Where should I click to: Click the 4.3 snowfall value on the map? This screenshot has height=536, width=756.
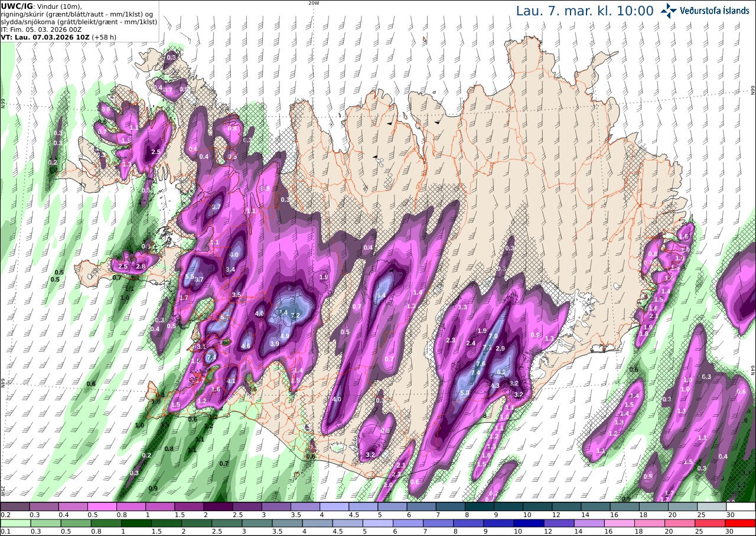pos(496,386)
